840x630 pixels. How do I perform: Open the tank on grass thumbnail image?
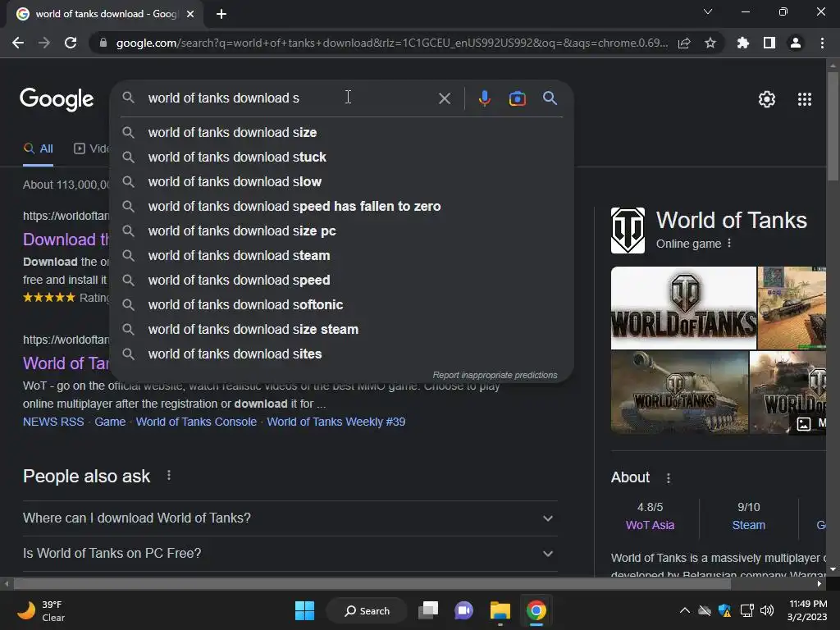679,392
